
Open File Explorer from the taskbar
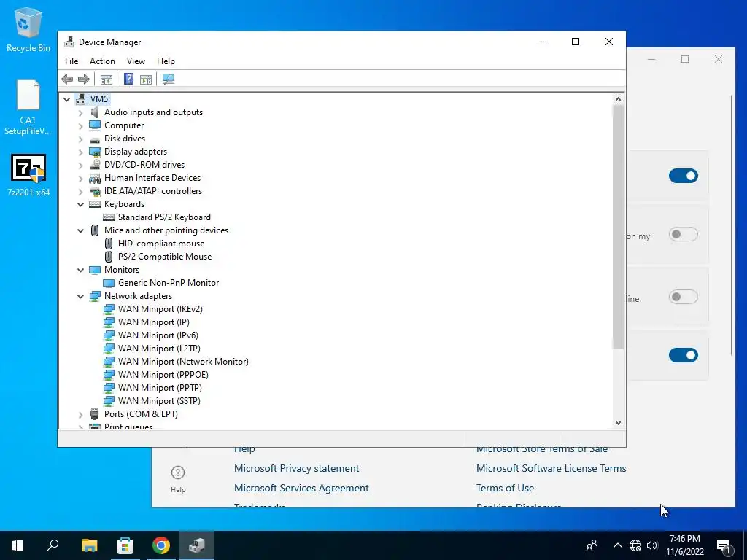pos(89,545)
